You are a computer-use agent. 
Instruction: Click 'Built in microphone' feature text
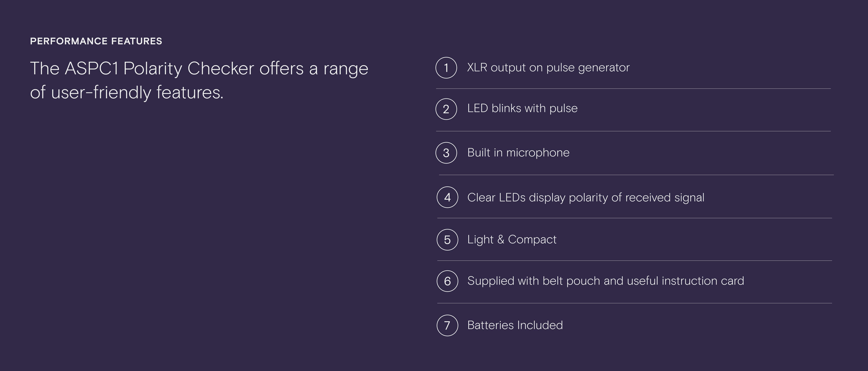518,152
